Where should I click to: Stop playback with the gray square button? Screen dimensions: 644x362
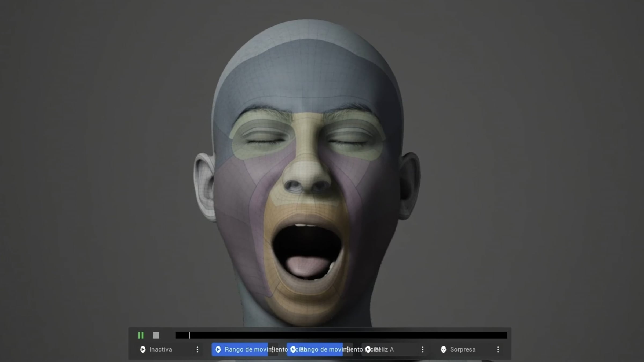[156, 335]
